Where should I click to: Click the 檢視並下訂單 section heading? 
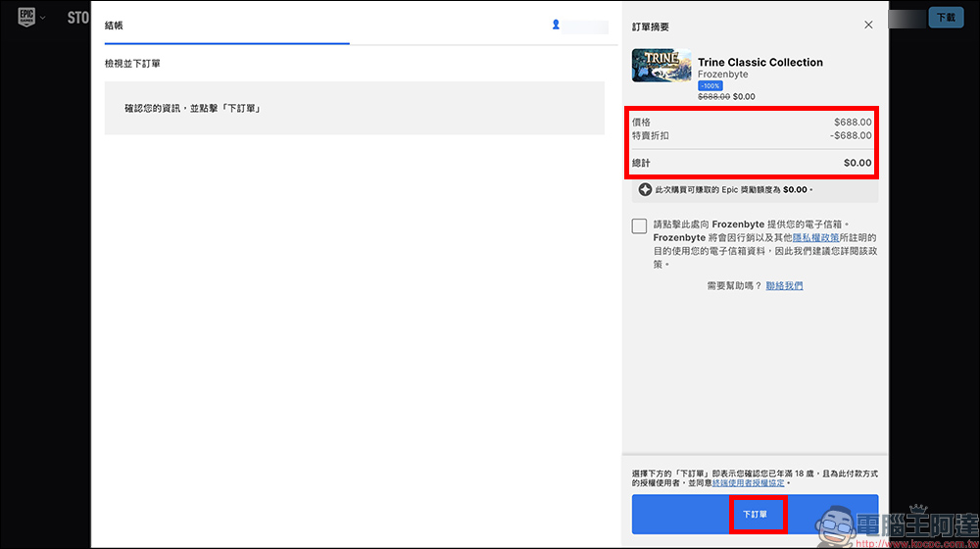click(132, 64)
